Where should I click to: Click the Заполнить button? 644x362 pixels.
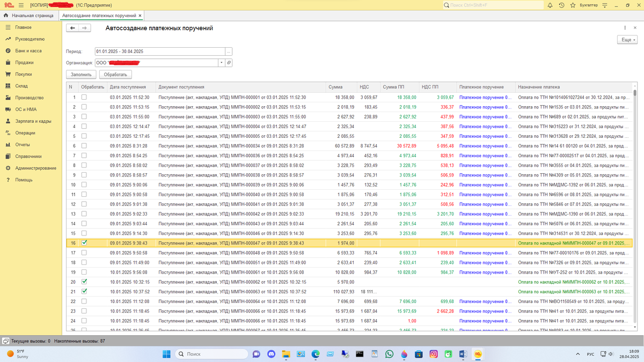coord(82,75)
